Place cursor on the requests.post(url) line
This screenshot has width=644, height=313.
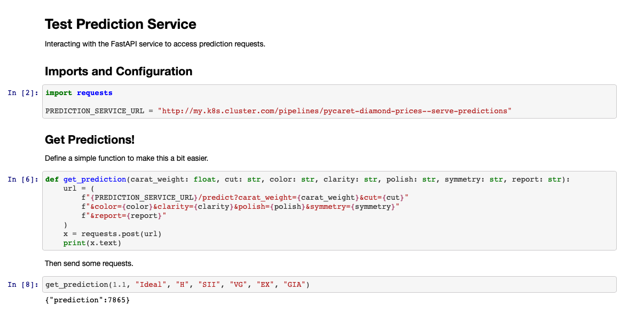pyautogui.click(x=112, y=234)
